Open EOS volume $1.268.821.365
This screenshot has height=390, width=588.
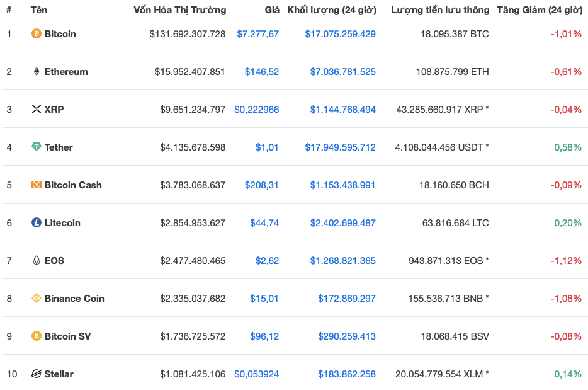tap(342, 260)
